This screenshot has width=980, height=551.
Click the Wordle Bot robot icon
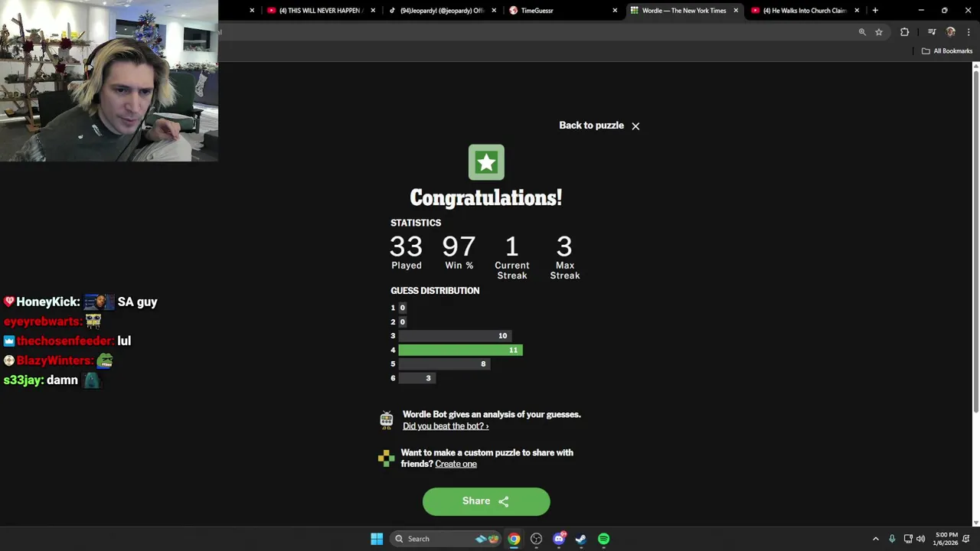point(387,419)
